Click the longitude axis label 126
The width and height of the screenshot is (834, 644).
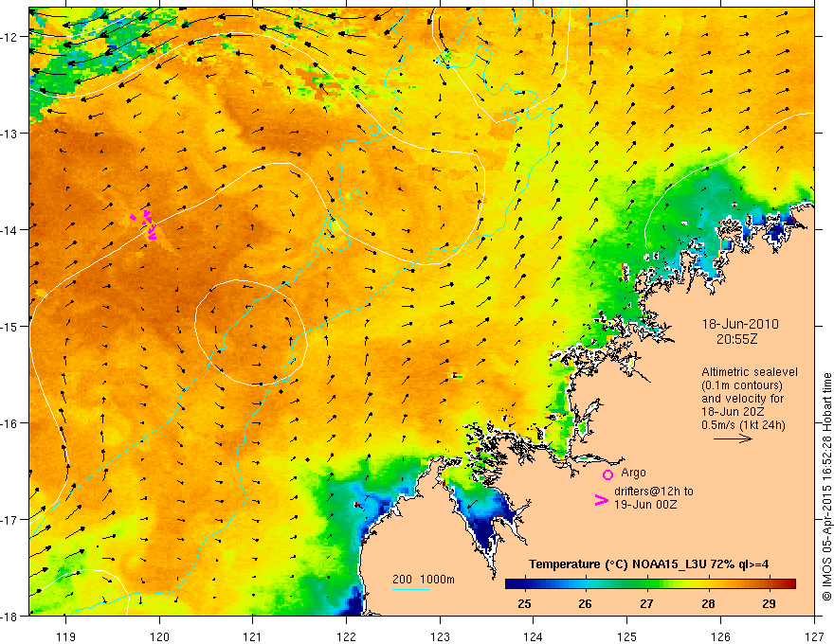pyautogui.click(x=720, y=636)
